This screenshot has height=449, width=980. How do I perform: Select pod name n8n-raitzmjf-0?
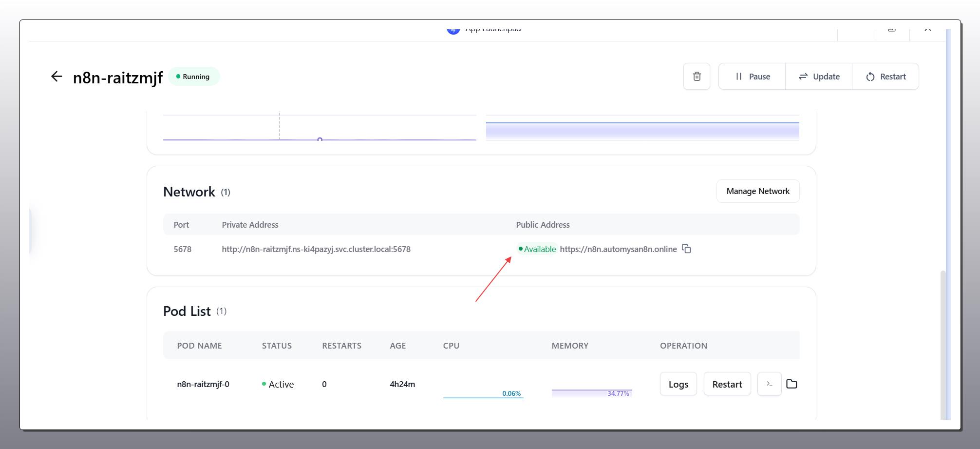pos(203,384)
